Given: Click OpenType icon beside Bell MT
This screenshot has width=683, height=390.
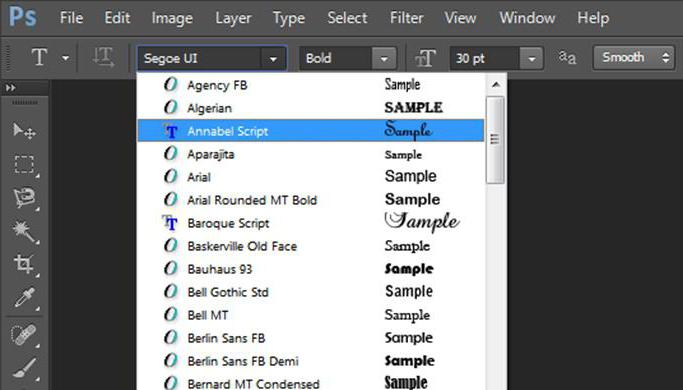Looking at the screenshot, I should (171, 315).
